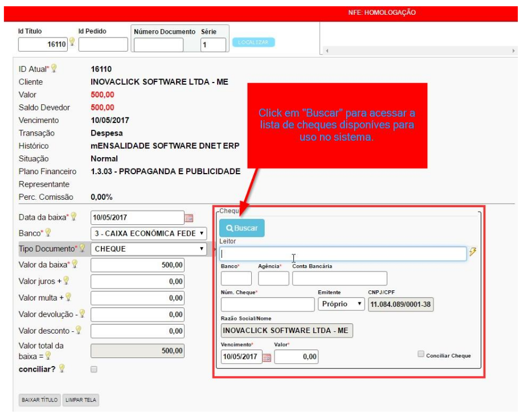Screen dimensions: 532x415
Task: Expand the Emitente dropdown set to Próprio
Action: (x=341, y=304)
